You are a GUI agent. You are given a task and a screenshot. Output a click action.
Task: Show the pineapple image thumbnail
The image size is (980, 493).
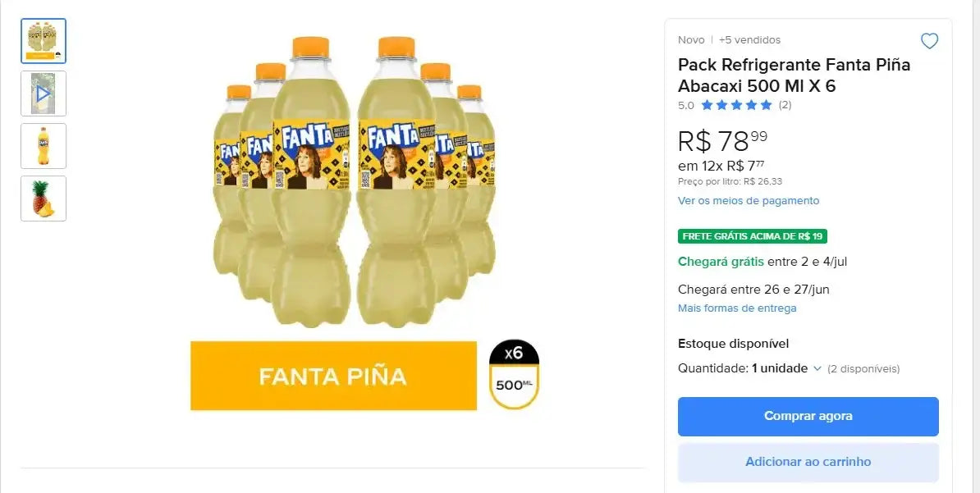point(44,199)
